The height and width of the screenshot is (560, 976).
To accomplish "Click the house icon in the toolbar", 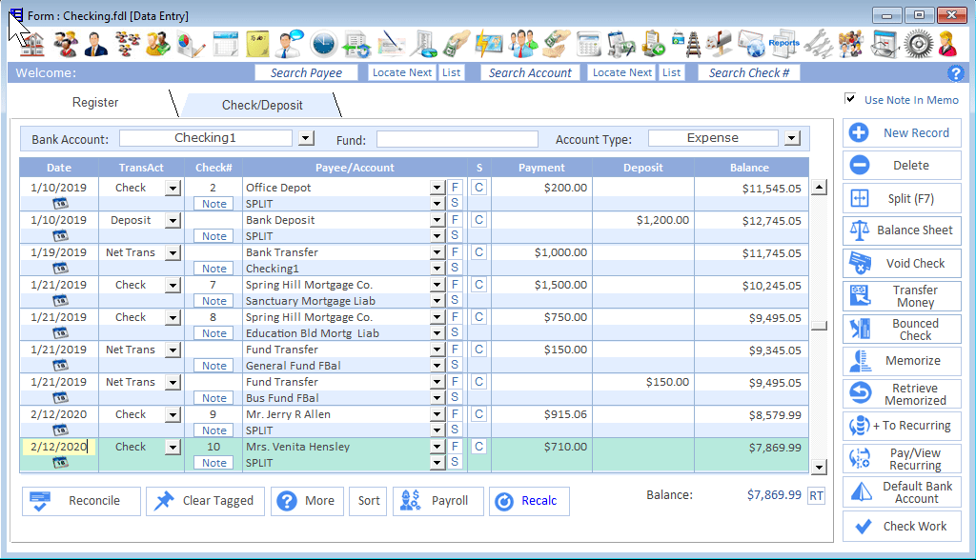I will 33,44.
